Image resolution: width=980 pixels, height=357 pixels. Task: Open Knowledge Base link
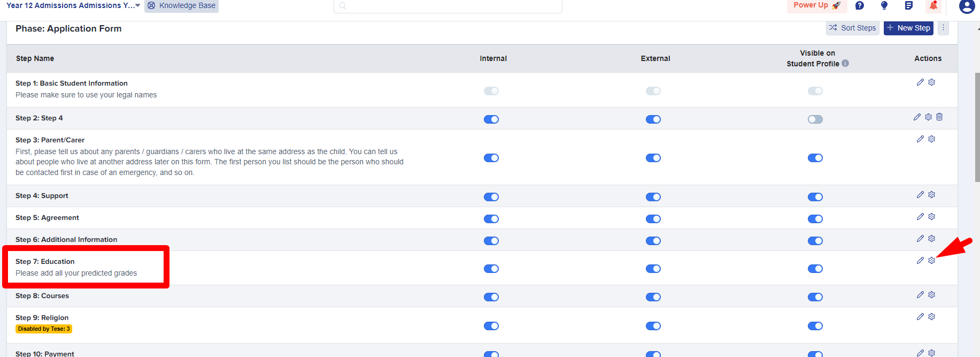pyautogui.click(x=181, y=5)
